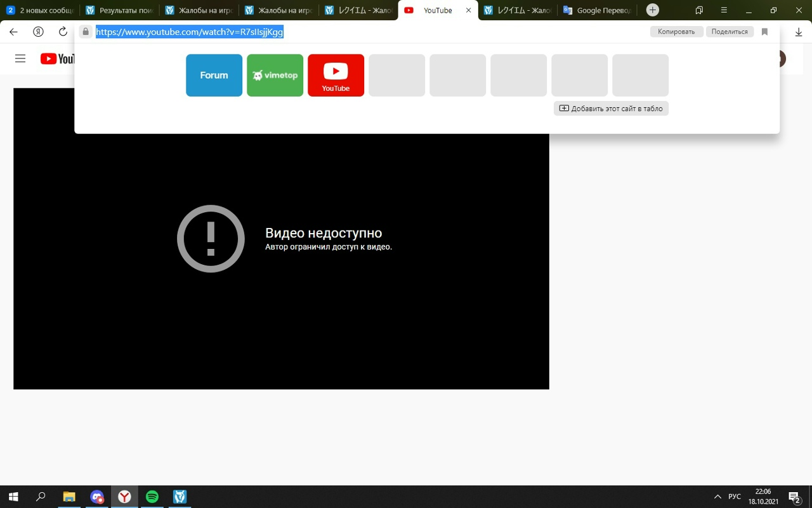The image size is (812, 508).
Task: Open YouTube hamburger menu
Action: point(20,58)
